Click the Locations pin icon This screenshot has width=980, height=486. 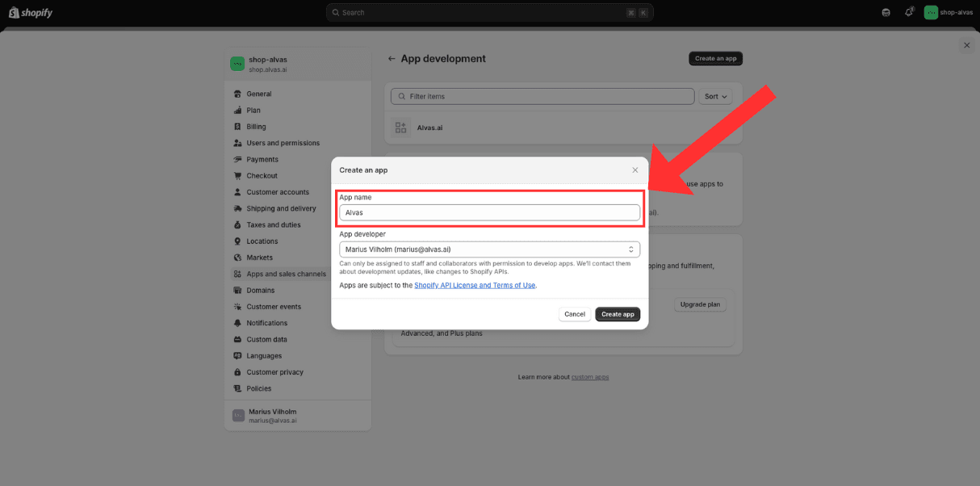(237, 241)
